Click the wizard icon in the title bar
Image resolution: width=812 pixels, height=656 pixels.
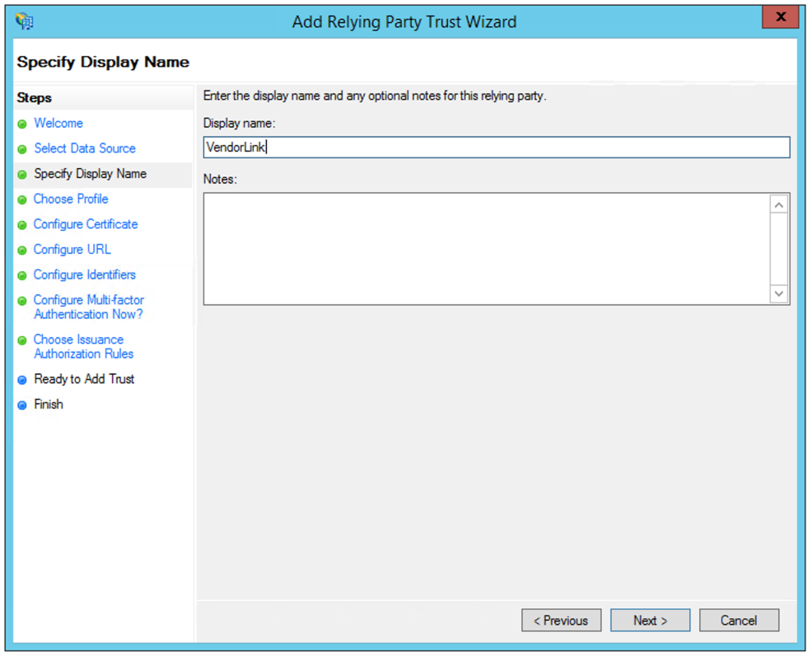coord(25,21)
